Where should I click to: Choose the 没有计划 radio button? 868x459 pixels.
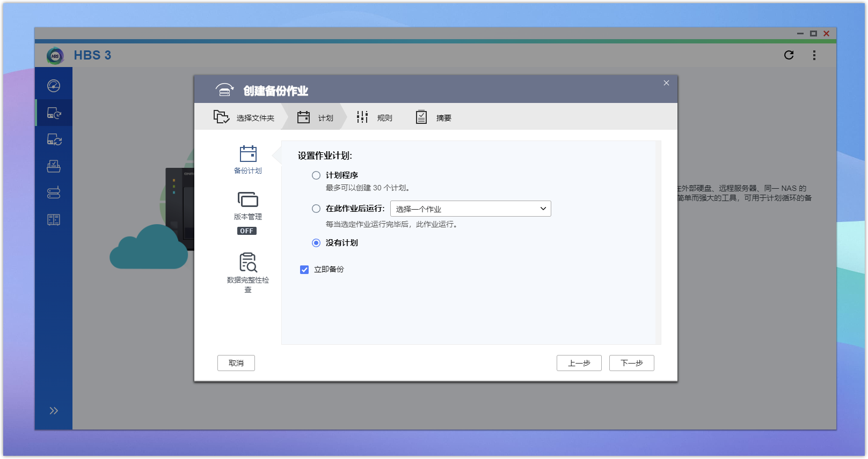pos(316,243)
